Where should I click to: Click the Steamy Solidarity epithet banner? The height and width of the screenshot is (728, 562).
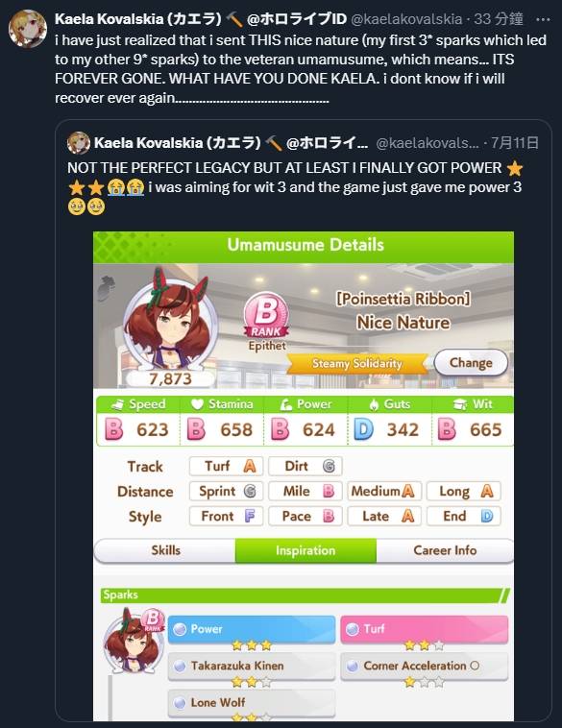pos(356,364)
